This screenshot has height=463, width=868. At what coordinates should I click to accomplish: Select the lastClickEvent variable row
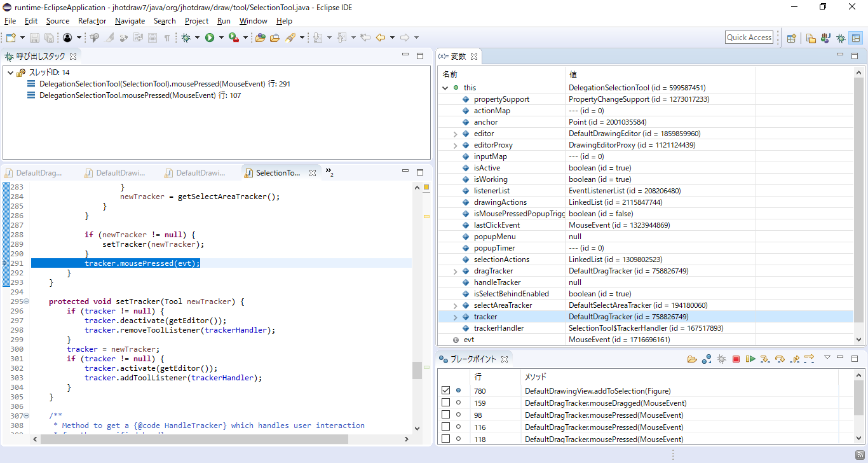point(646,225)
